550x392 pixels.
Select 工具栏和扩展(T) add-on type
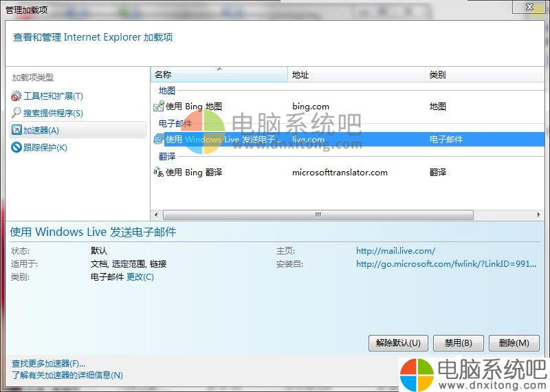pos(53,96)
